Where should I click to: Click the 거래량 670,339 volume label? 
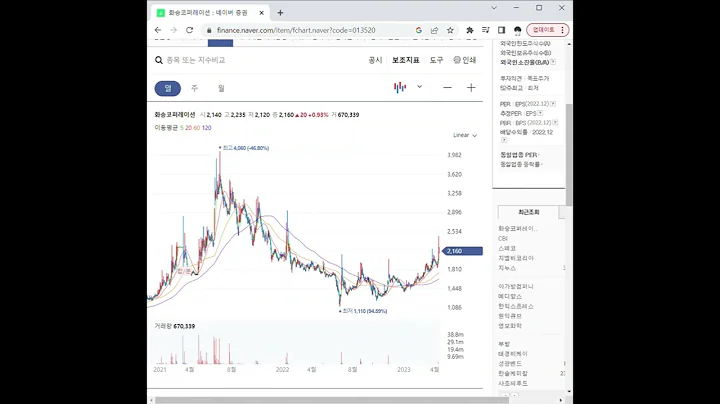coord(174,326)
